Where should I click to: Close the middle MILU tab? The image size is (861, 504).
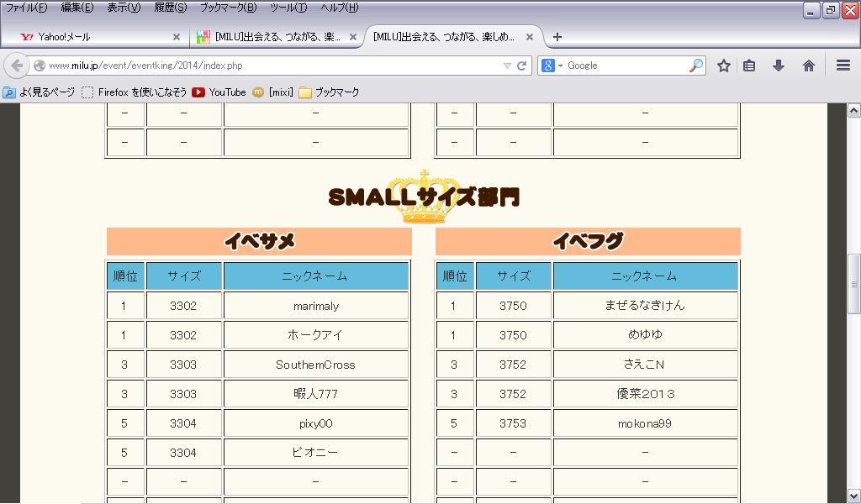tap(353, 37)
